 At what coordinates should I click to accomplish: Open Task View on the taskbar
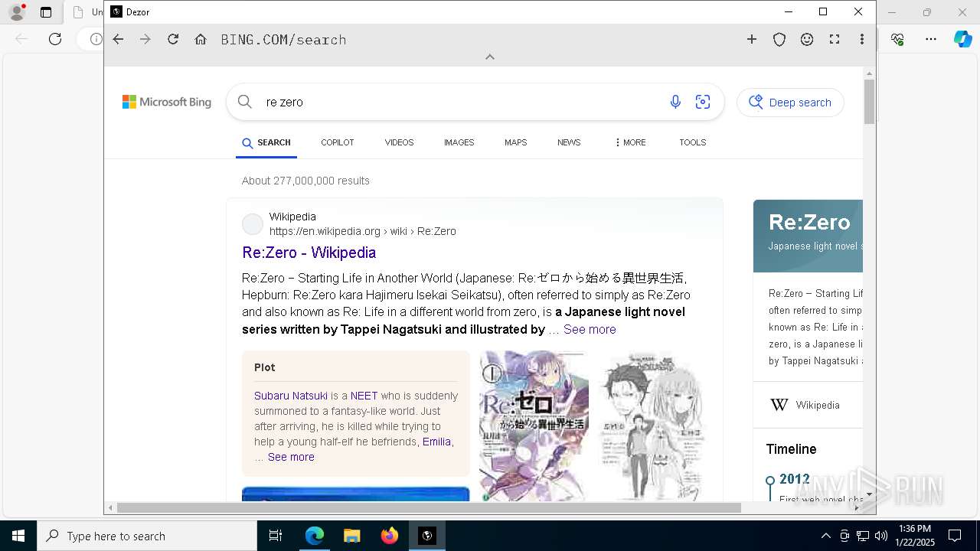point(276,536)
